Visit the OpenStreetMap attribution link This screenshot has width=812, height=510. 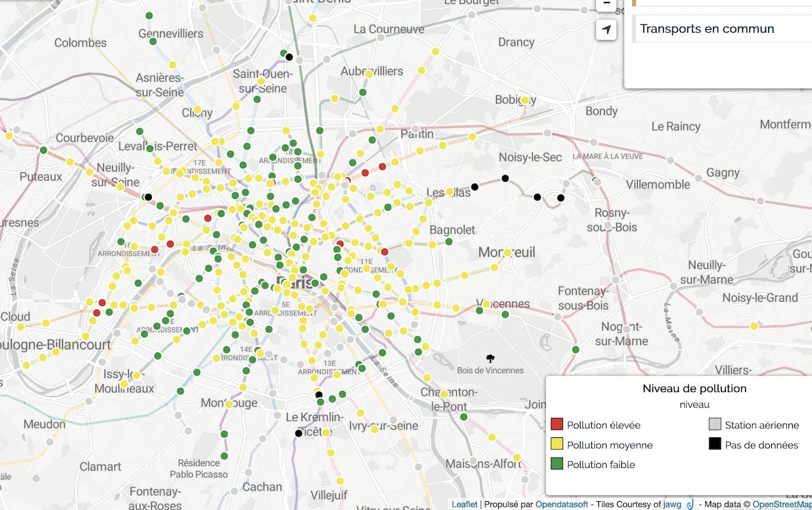coord(781,504)
